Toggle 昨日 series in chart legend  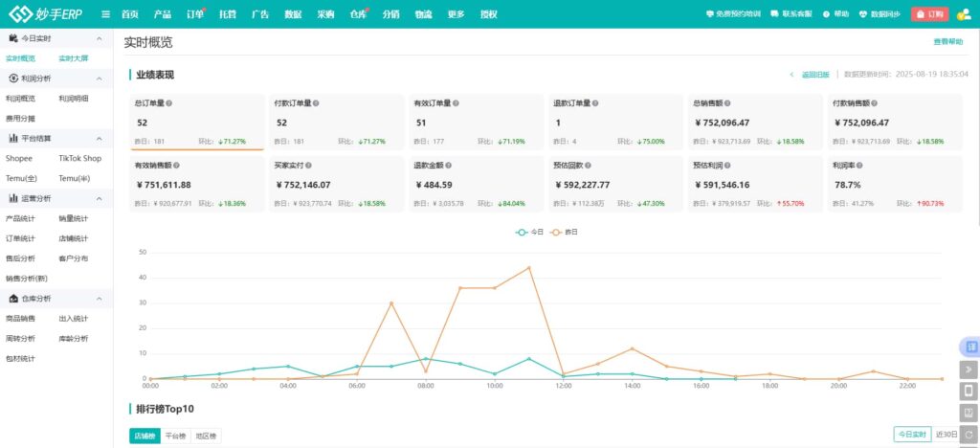(565, 232)
